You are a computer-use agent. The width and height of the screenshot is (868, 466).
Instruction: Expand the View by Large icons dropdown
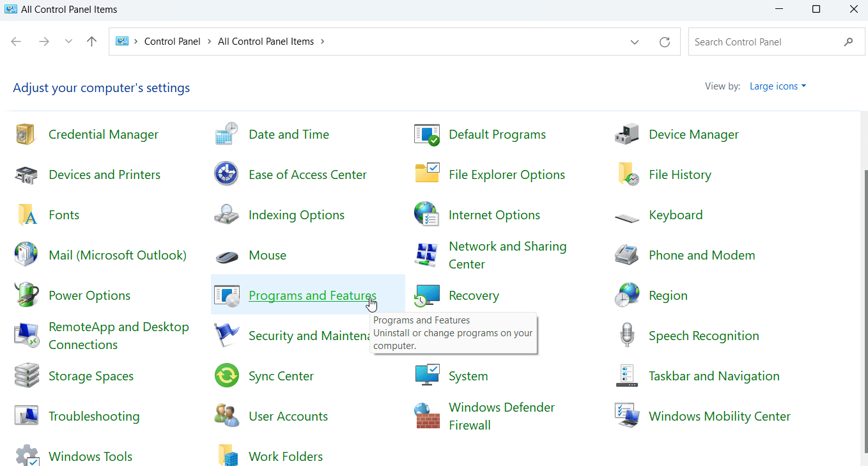777,86
